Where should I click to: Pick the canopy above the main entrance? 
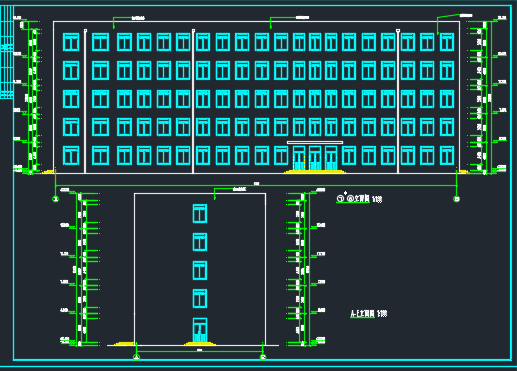[315, 142]
